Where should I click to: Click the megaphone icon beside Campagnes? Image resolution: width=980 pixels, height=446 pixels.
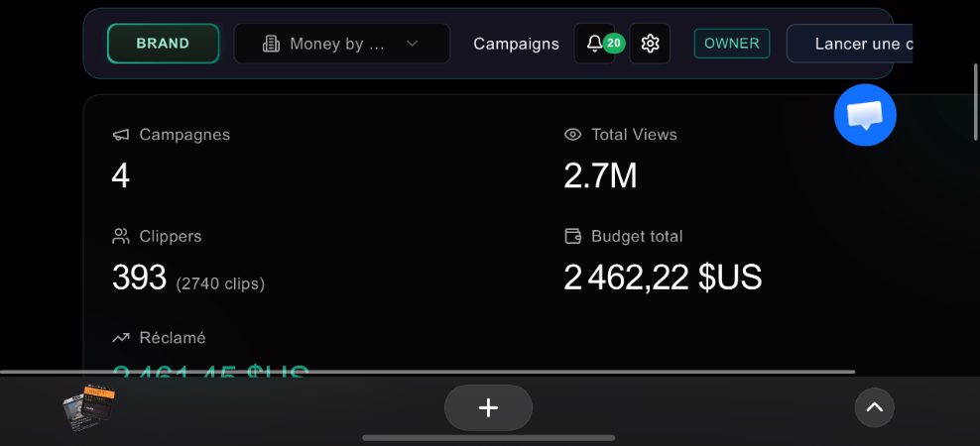[121, 135]
